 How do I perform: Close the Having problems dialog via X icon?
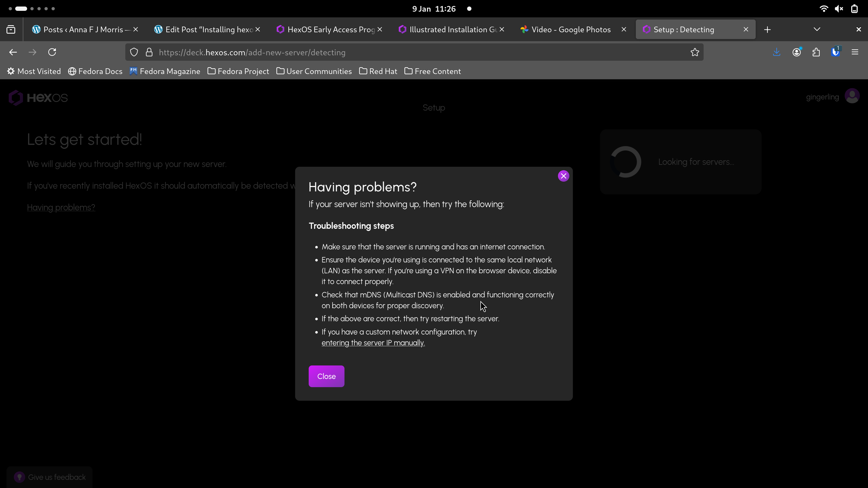[563, 176]
